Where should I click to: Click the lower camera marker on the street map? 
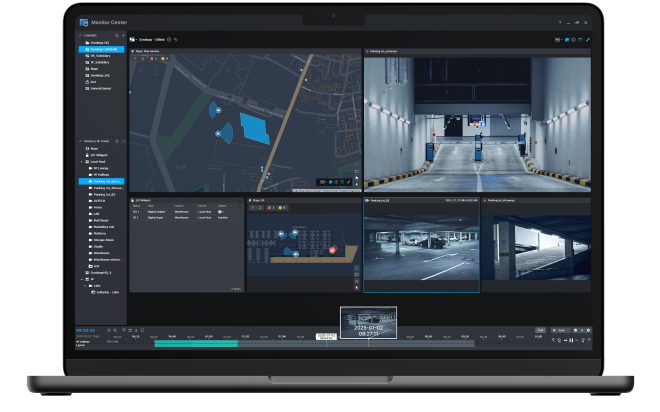218,133
